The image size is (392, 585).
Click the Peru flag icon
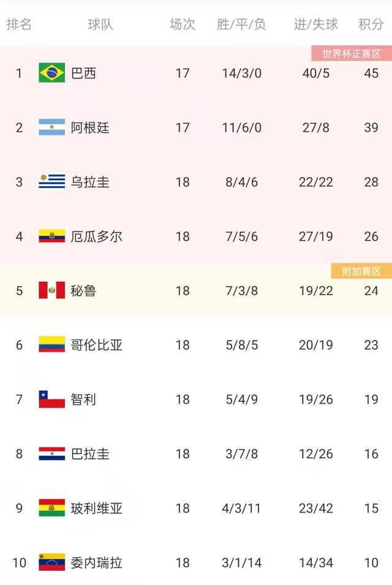51,290
